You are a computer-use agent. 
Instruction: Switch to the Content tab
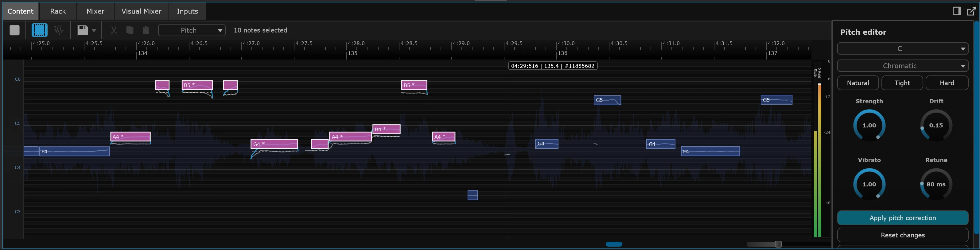(x=21, y=11)
